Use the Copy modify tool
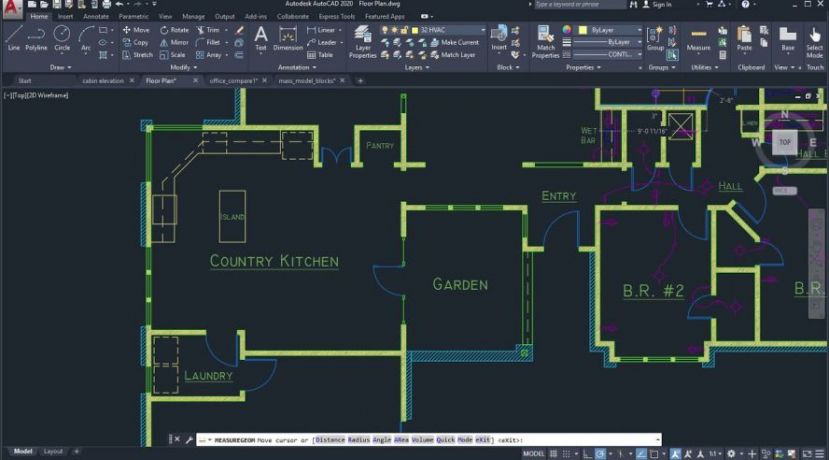The height and width of the screenshot is (460, 829). tap(135, 42)
